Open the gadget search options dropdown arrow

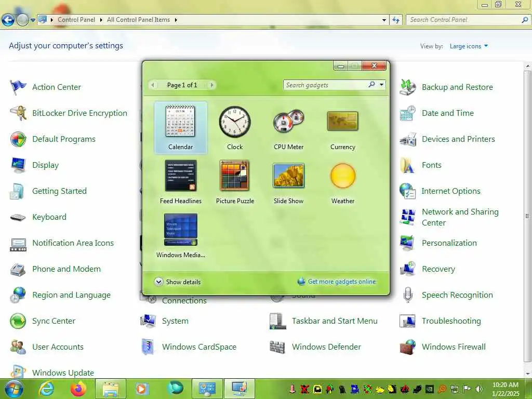pyautogui.click(x=382, y=85)
